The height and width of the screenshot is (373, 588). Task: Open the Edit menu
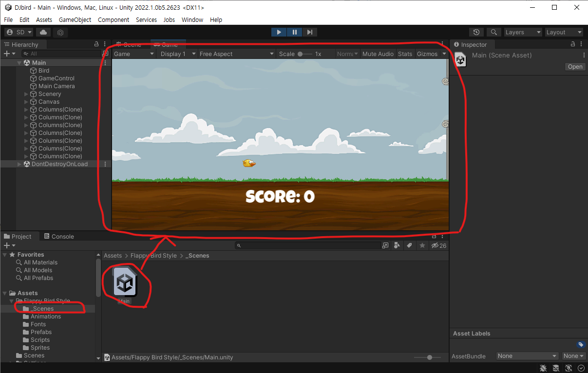click(24, 19)
